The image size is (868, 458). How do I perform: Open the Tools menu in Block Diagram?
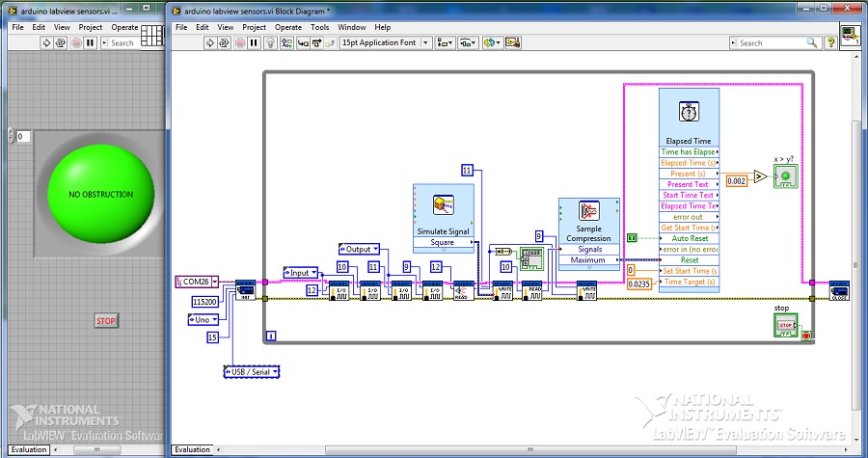tap(319, 27)
